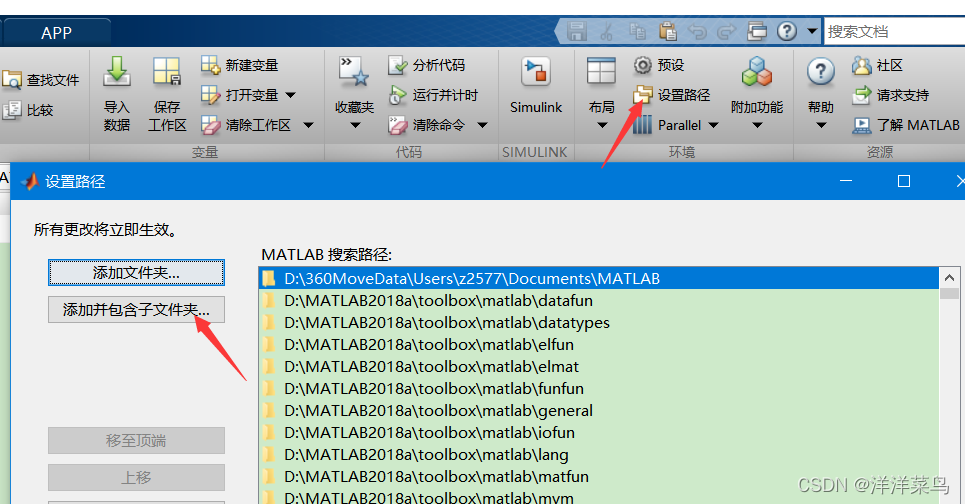965x504 pixels.
Task: Click the Switch Windows icon in quick toolbar
Action: pyautogui.click(x=757, y=31)
